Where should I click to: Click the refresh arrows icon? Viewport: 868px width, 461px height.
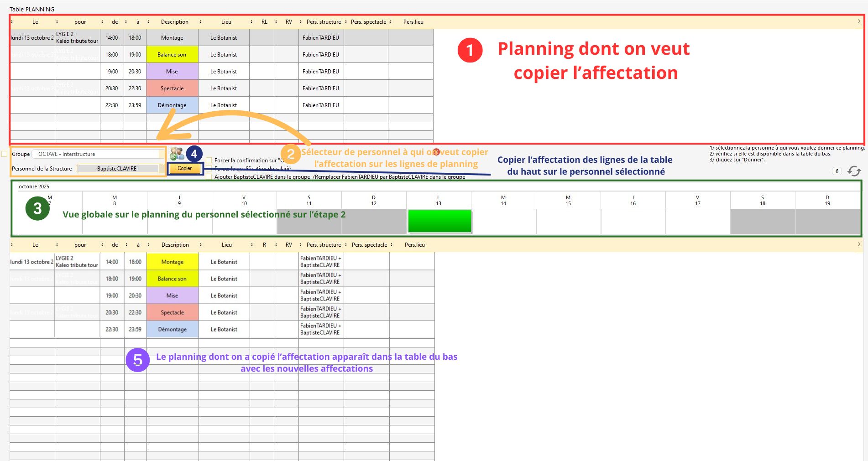[854, 171]
